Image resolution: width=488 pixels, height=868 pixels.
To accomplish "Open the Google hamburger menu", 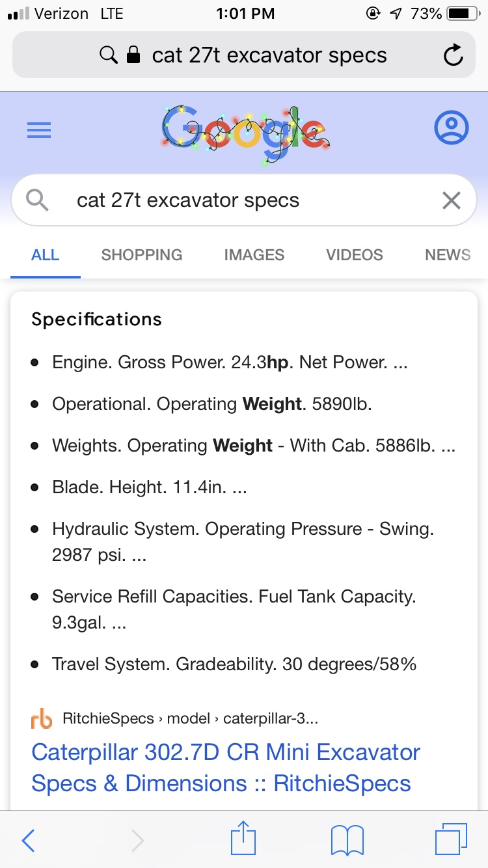I will (x=39, y=131).
